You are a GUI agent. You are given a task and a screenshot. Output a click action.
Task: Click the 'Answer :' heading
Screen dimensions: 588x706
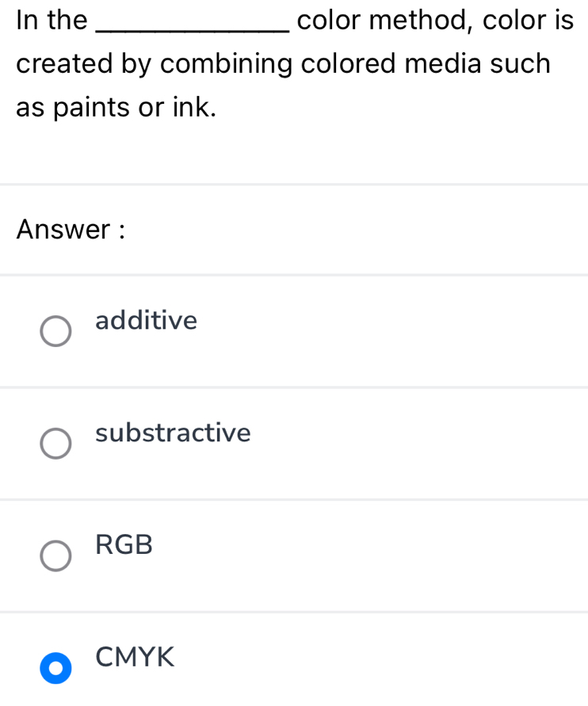click(71, 230)
